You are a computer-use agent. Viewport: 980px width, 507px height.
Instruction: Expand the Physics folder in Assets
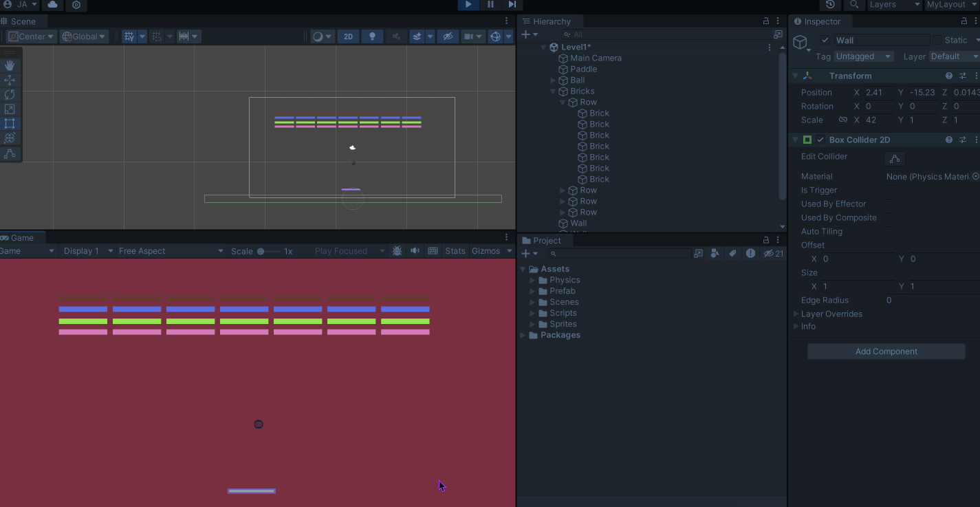(x=532, y=280)
